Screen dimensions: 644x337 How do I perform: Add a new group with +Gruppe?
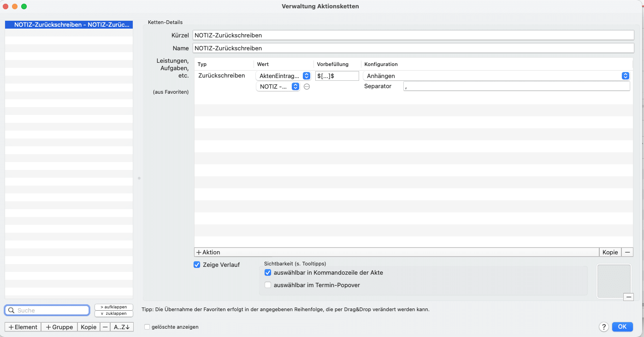[x=59, y=327]
